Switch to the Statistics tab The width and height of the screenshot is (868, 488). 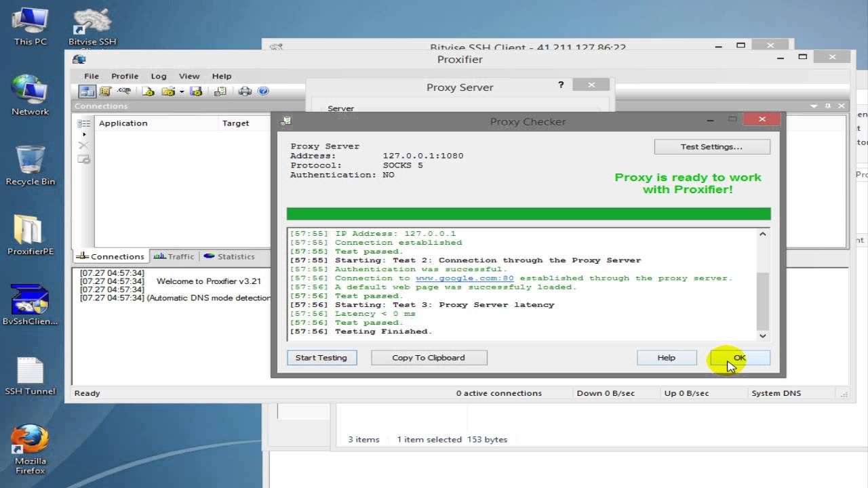point(229,256)
